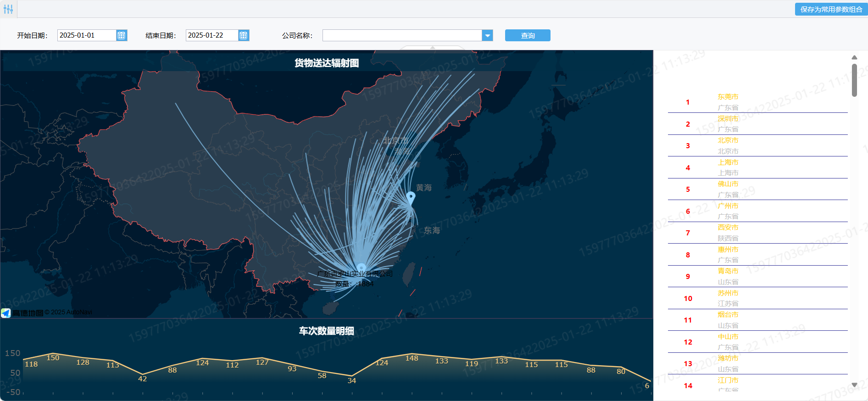Screen dimensions: 868x401
Task: Select 北京市 yellow city entry
Action: coord(728,140)
